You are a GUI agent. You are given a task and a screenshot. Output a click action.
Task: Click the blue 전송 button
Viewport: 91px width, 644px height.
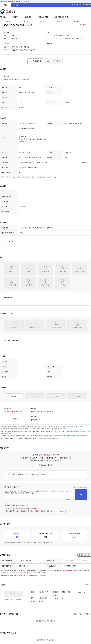(81, 495)
